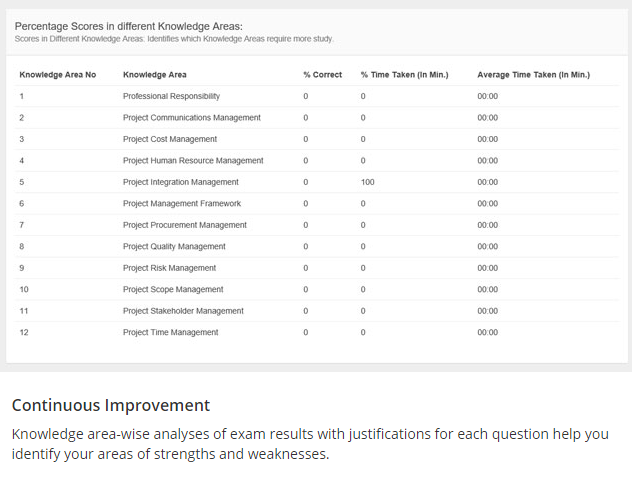The image size is (632, 480).
Task: Click the Knowledge Area No column header
Action: [x=58, y=75]
